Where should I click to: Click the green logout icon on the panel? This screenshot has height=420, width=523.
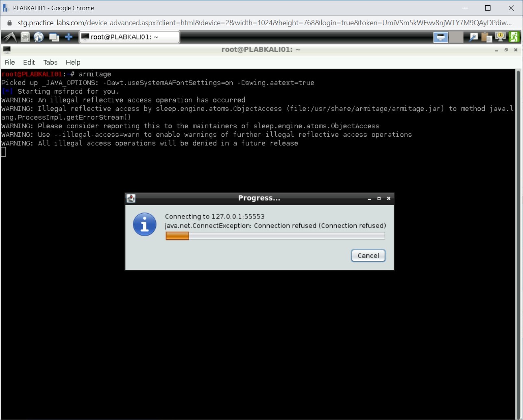coord(514,37)
